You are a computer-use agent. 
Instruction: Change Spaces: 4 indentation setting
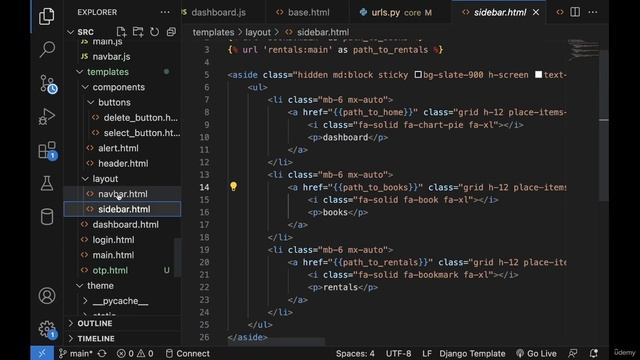pos(355,353)
